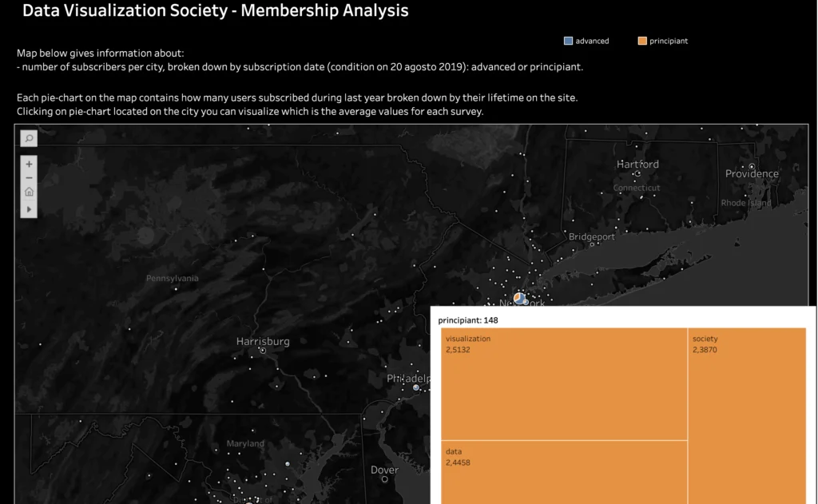Click the map search magnifier icon

pyautogui.click(x=29, y=139)
